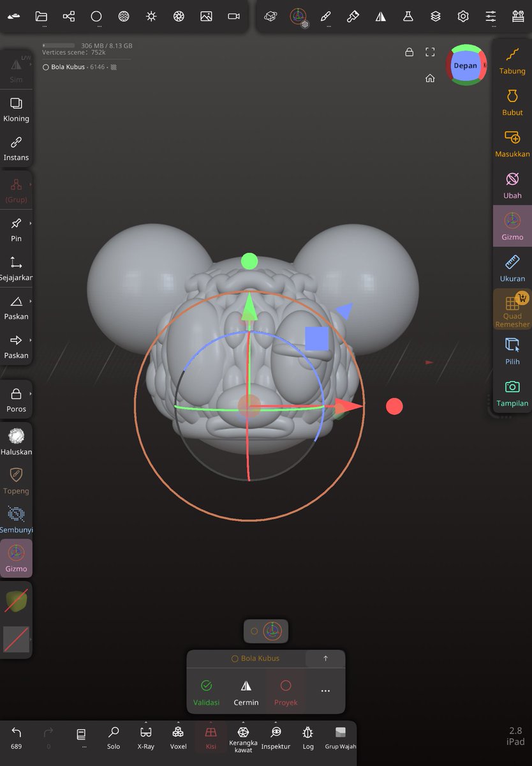Open the painting menu in top toolbar
Viewport: 532px width, 766px height.
353,17
